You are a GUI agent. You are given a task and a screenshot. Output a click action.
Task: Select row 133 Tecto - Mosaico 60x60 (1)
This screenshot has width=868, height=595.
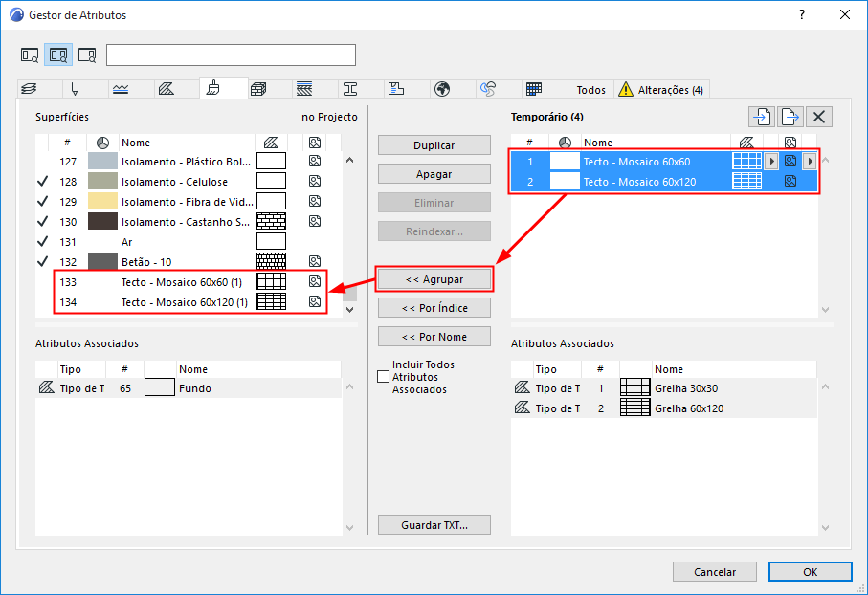(x=189, y=282)
